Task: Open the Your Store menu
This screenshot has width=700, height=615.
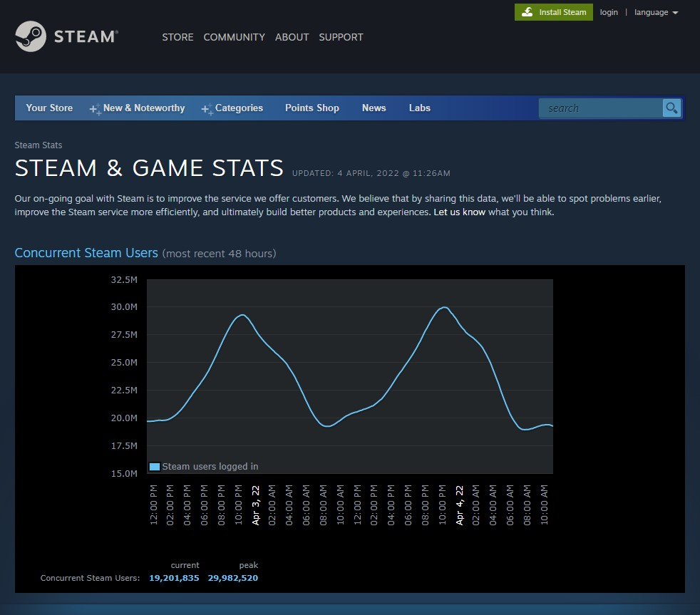Action: 49,108
